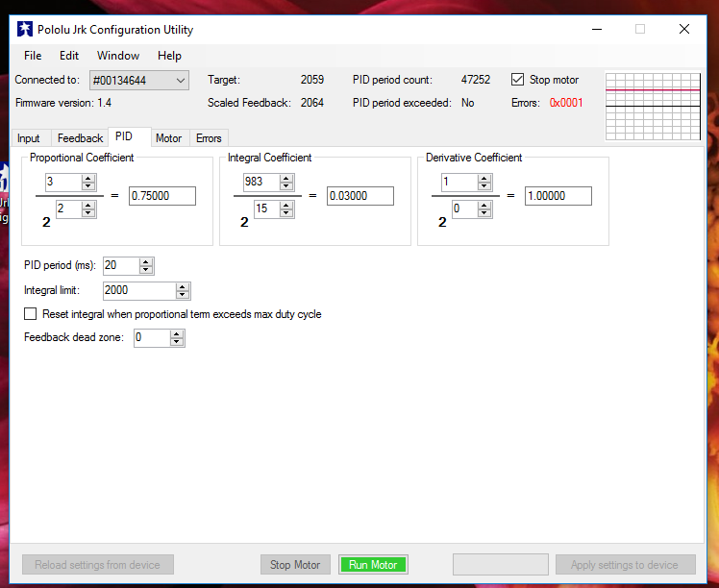Decrease derivative coefficient exponent
719x588 pixels.
click(x=484, y=213)
